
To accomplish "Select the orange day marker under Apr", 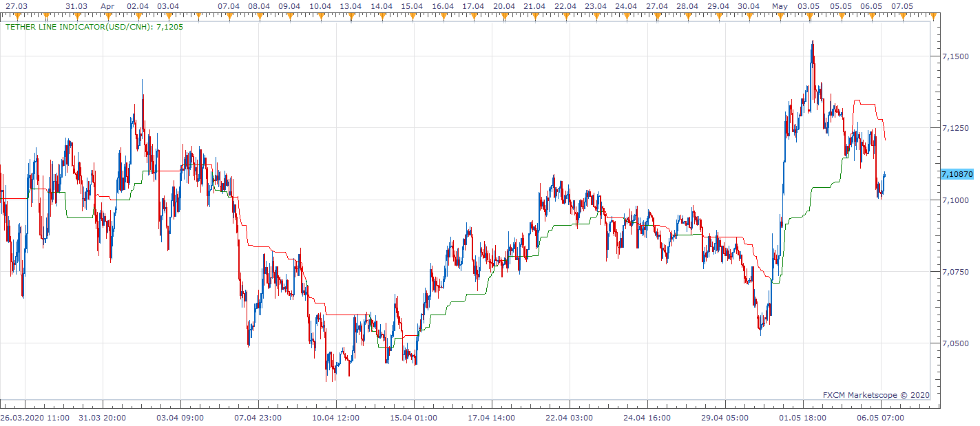I will coord(107,16).
